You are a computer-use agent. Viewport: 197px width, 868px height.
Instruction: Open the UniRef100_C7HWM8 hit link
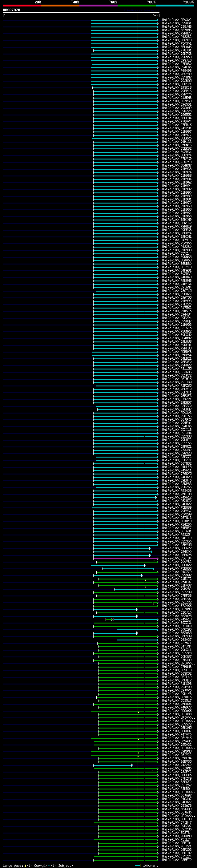177,667
